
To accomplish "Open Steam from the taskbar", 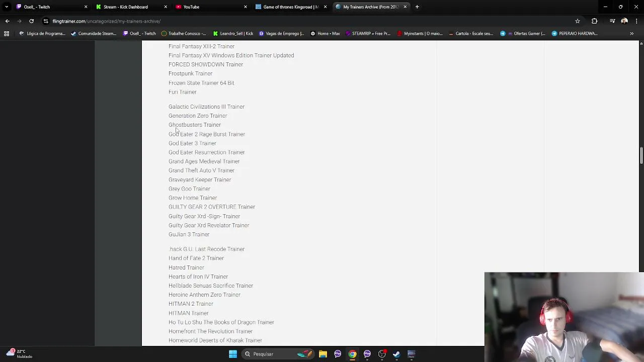I will point(396,354).
